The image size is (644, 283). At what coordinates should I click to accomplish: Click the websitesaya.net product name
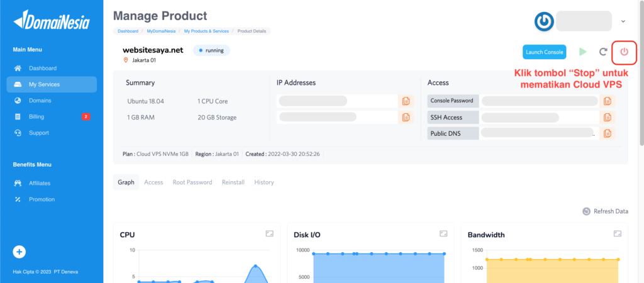153,50
